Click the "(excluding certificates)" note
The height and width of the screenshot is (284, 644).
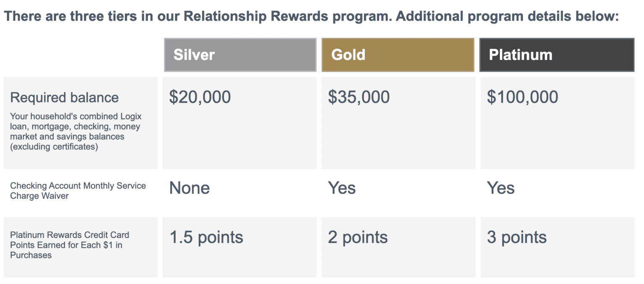[54, 147]
